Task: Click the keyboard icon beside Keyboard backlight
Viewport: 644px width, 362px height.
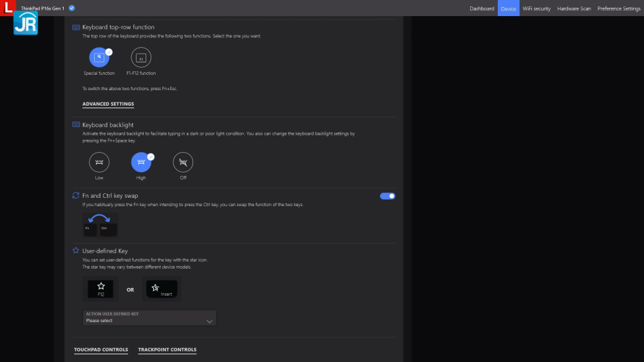Action: pyautogui.click(x=76, y=125)
